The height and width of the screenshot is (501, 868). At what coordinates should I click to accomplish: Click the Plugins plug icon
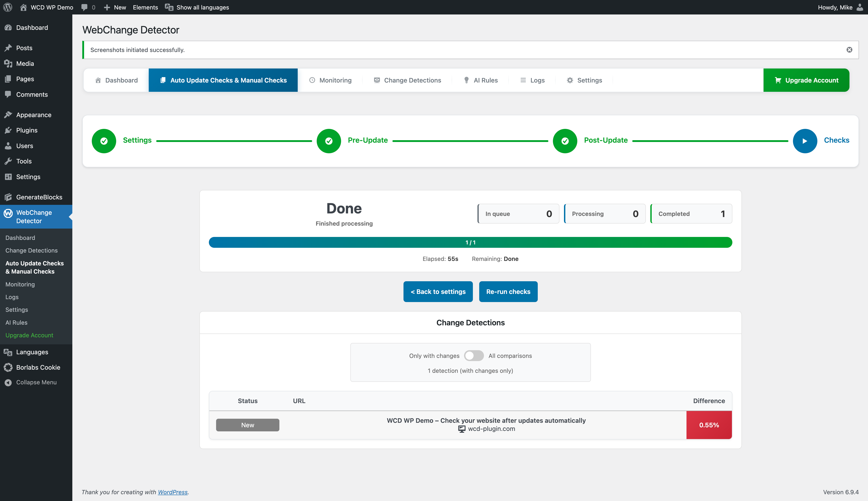point(8,130)
